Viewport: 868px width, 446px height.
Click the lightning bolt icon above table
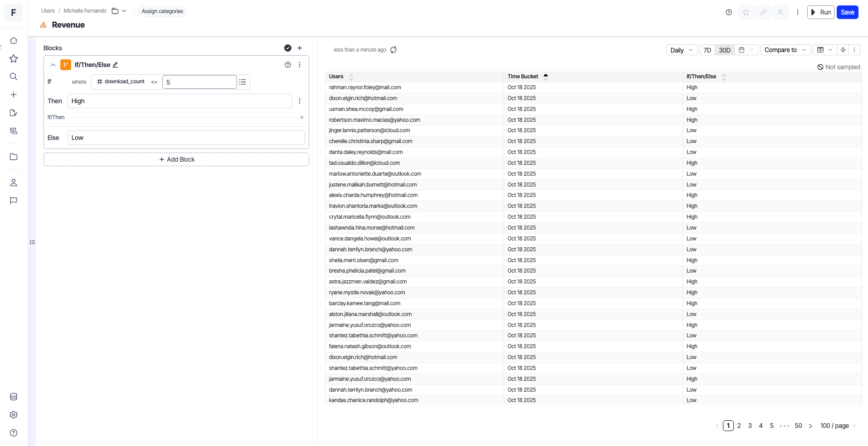click(843, 50)
